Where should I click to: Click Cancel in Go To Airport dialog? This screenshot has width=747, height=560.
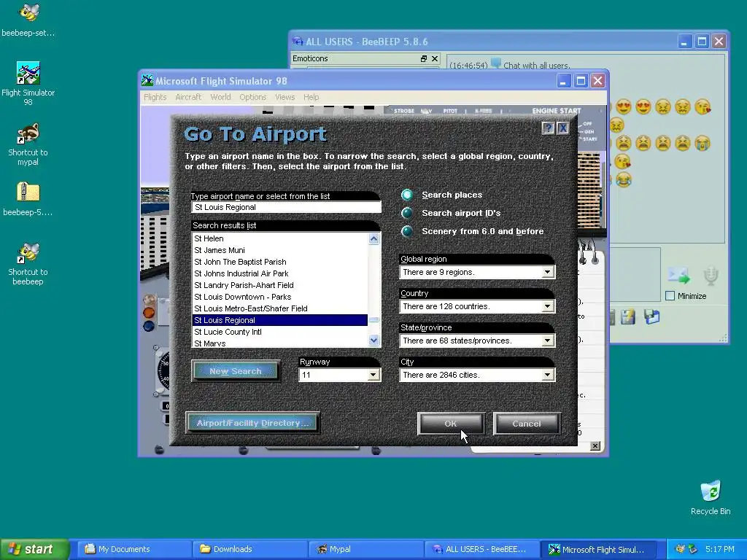[x=527, y=424]
